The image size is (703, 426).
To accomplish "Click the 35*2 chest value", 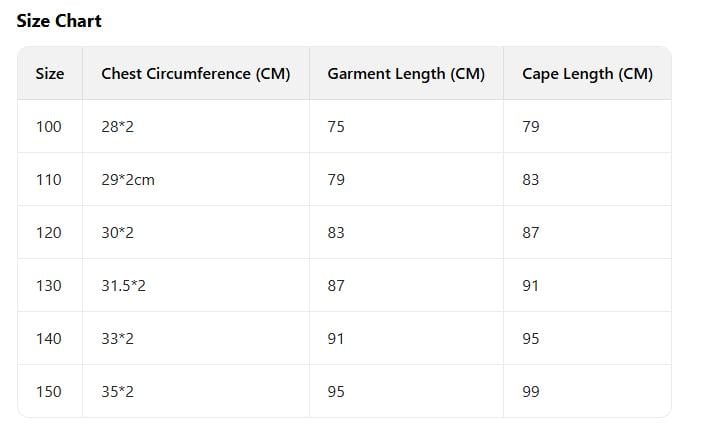I will (118, 392).
